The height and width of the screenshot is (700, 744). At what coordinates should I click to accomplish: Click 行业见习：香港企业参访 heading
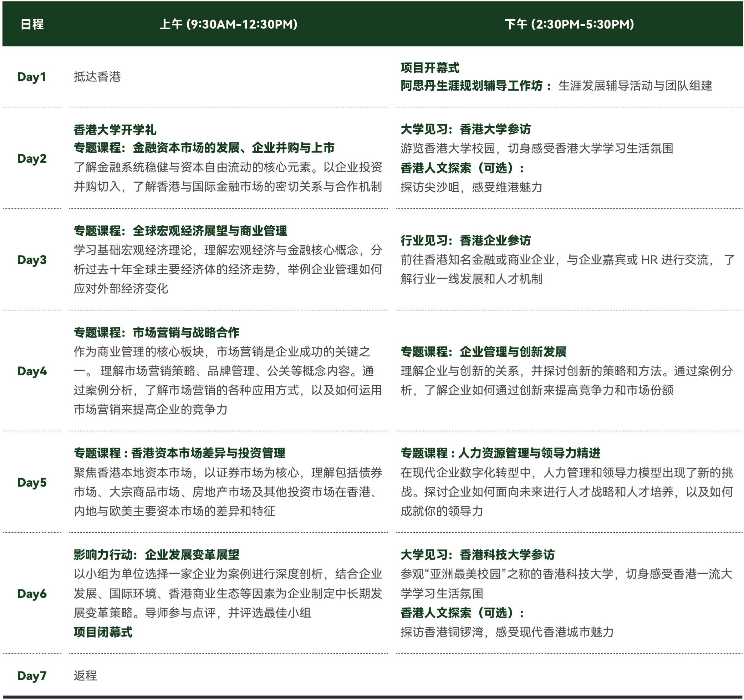tap(465, 240)
